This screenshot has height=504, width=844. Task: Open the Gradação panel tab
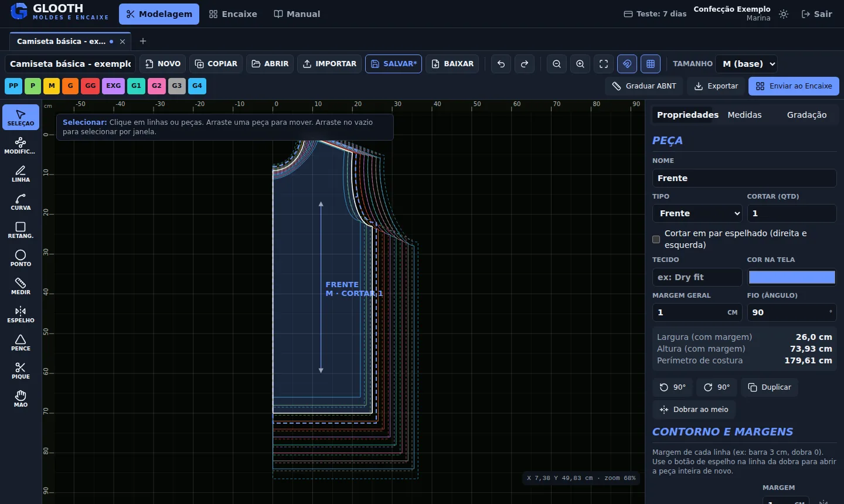click(x=806, y=115)
